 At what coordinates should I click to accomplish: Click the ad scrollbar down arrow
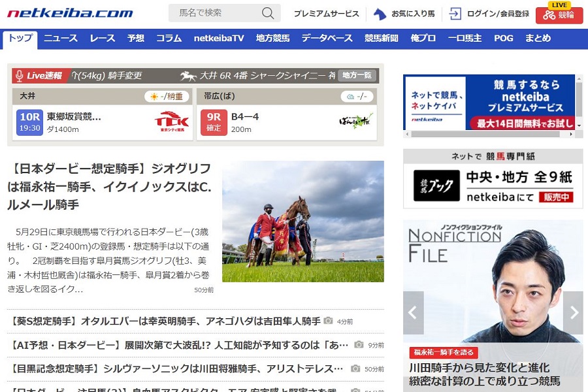tap(580, 126)
